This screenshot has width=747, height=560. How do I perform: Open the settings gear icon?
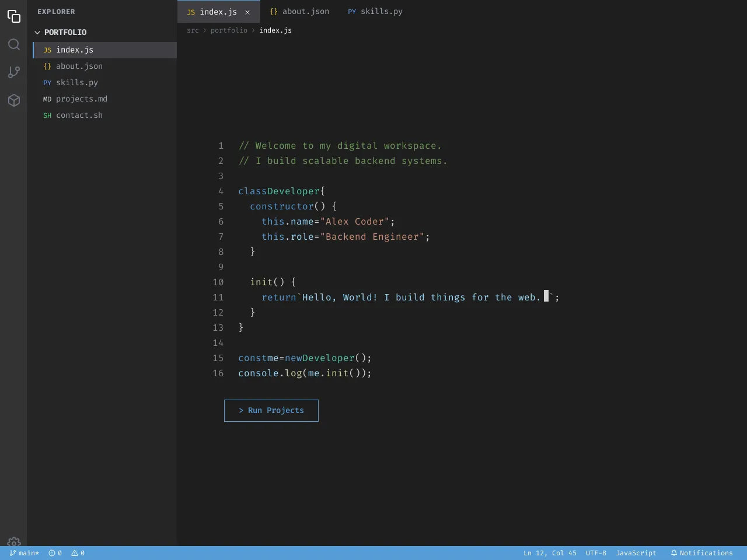coord(14,541)
